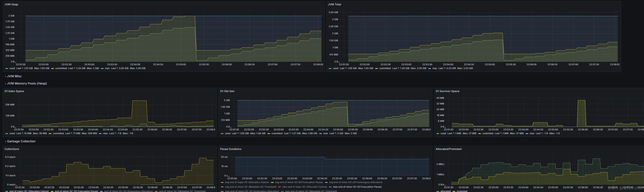Screen dimensions: 644x192
Task: Click the 'Last *: 1.01 GiB' value in JVM Heap
Action: [24, 68]
